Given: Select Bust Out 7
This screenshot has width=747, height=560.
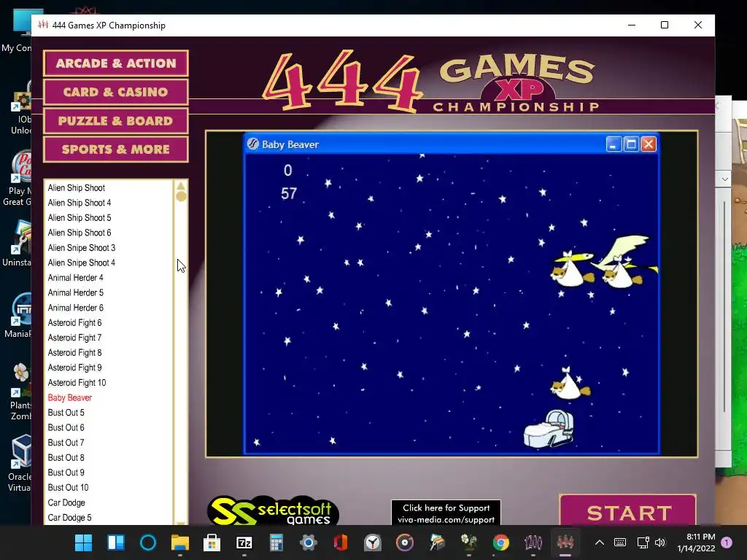Looking at the screenshot, I should point(66,443).
